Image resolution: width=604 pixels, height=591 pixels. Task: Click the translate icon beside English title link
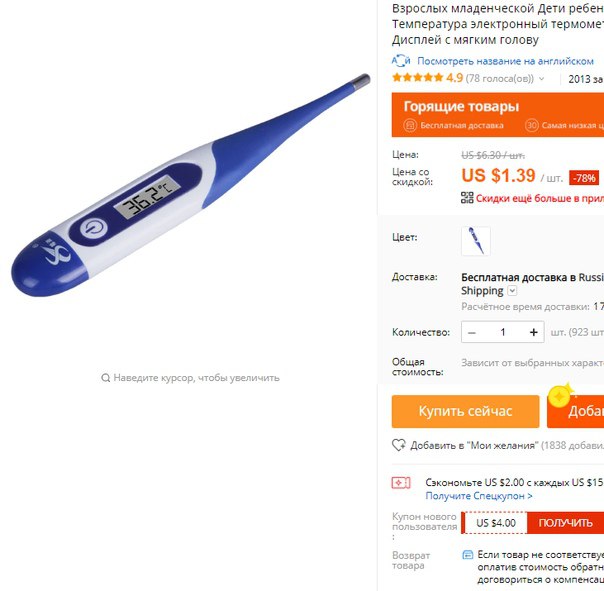tap(401, 61)
